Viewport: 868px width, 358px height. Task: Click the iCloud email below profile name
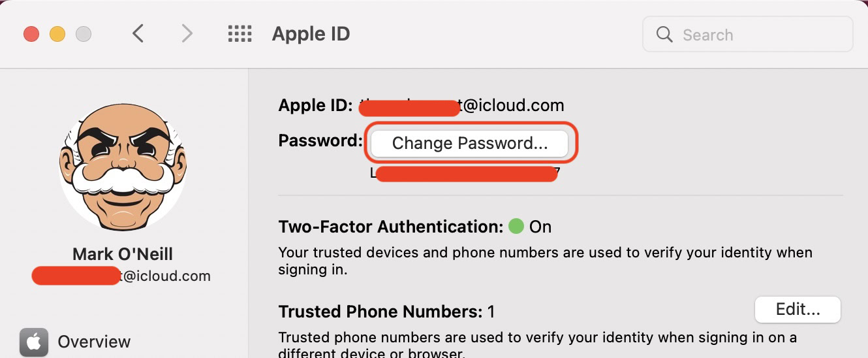point(121,276)
